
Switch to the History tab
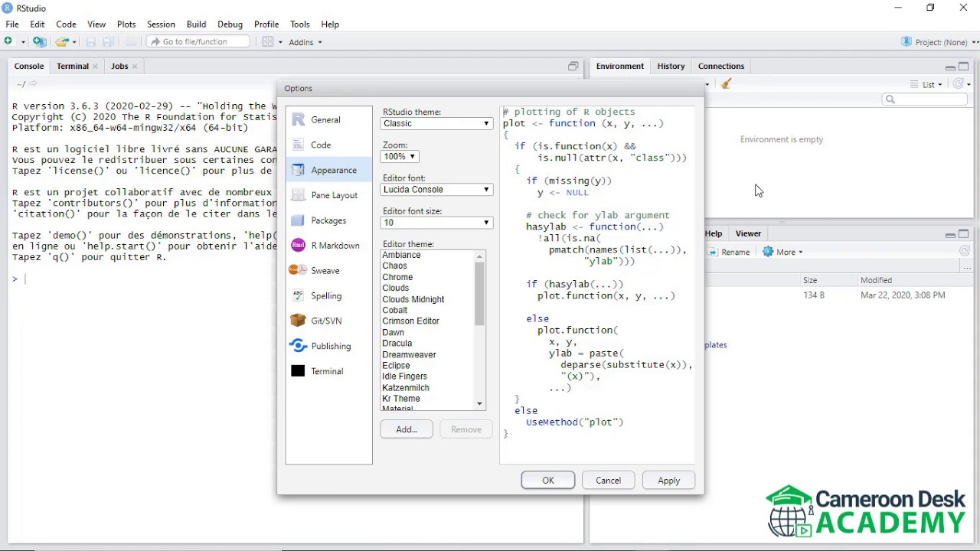click(671, 66)
